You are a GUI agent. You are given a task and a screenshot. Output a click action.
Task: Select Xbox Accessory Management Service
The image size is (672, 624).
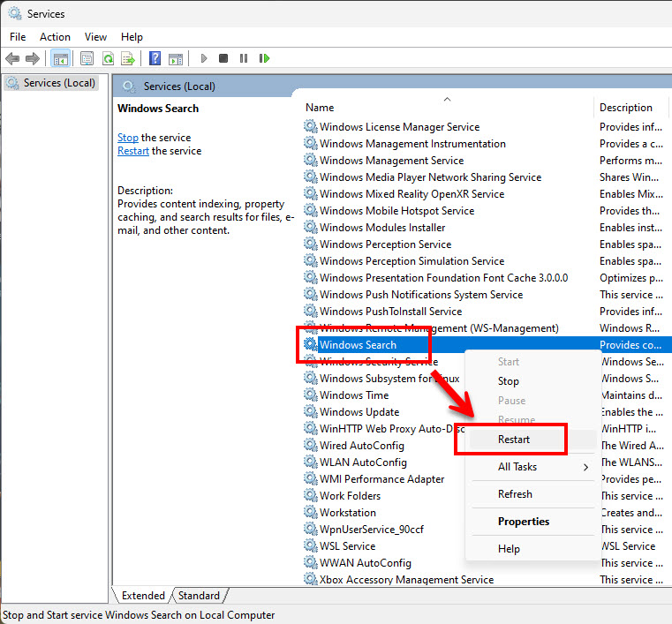coord(406,579)
